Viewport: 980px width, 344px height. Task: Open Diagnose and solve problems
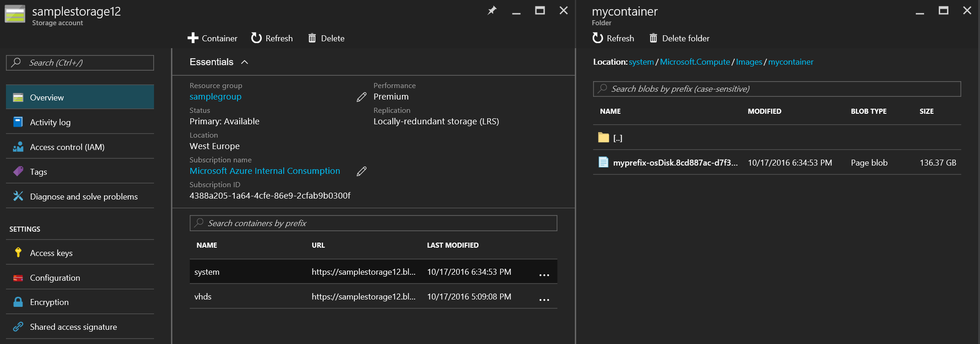(80, 196)
